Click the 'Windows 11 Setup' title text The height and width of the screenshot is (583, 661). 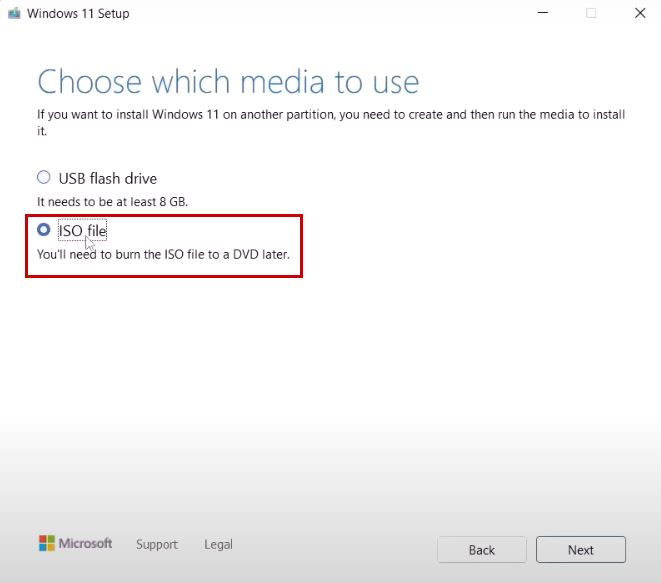(x=78, y=13)
